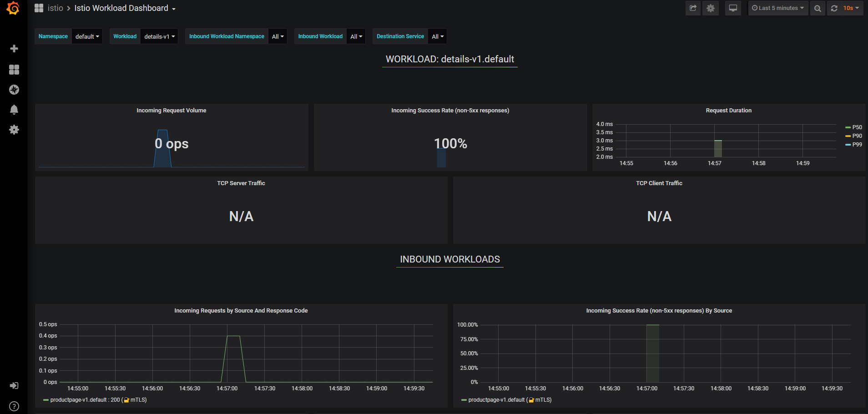Open the Incoming Request Volume panel title
The image size is (868, 414).
[172, 111]
